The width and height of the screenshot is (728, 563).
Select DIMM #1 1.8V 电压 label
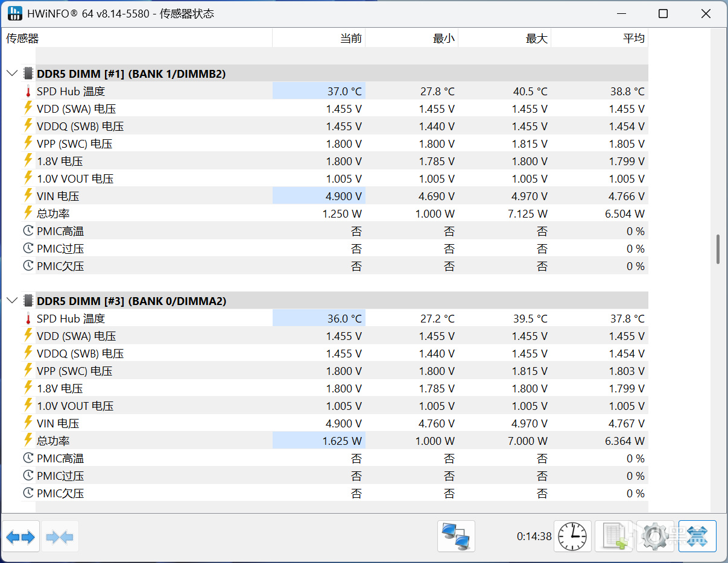(60, 161)
